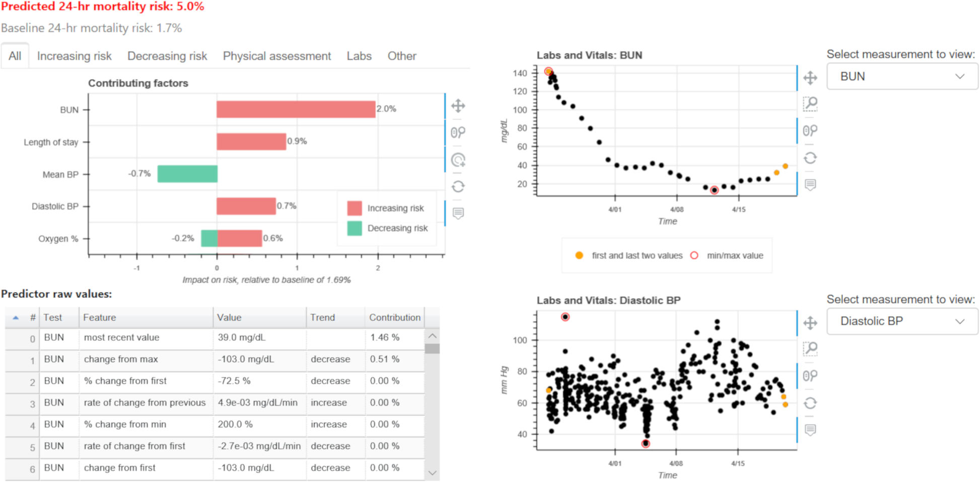Select the red Oxygen % 0.6% bar
This screenshot has height=482, width=980.
pyautogui.click(x=240, y=238)
